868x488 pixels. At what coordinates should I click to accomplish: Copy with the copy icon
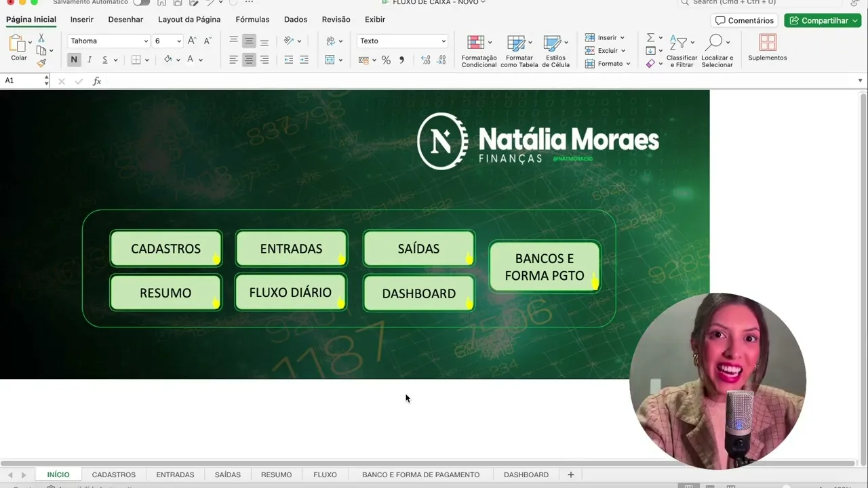[41, 51]
